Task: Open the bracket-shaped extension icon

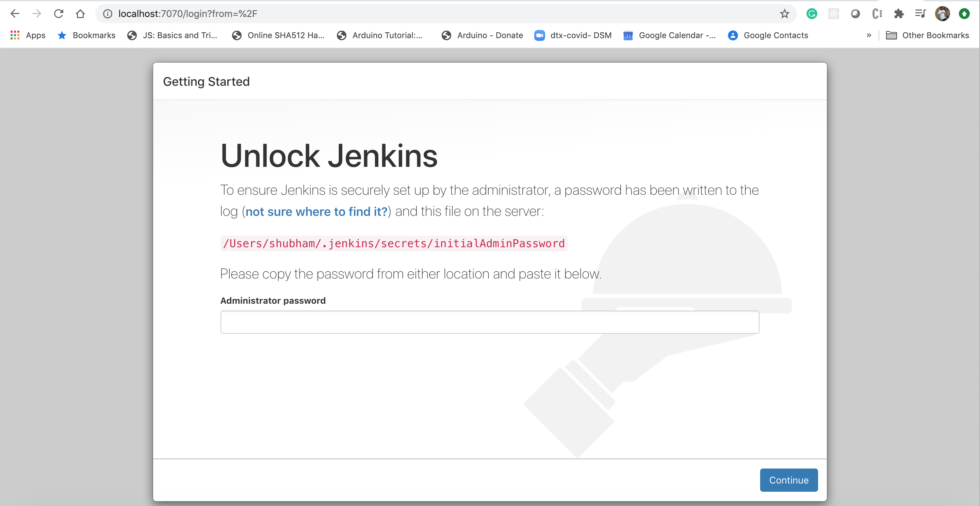Action: click(877, 14)
